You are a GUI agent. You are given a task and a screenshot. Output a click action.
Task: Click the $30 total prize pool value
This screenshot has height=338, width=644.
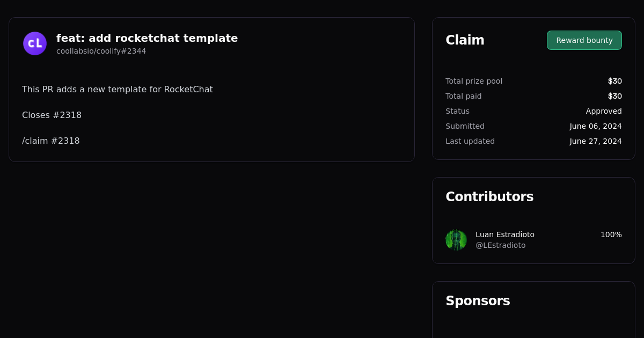[615, 81]
